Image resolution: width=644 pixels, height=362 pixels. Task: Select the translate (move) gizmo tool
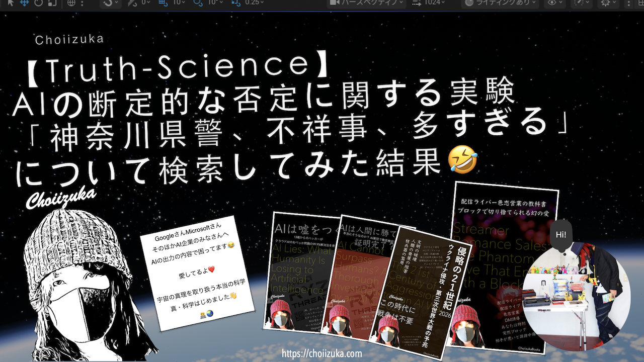(24, 3)
